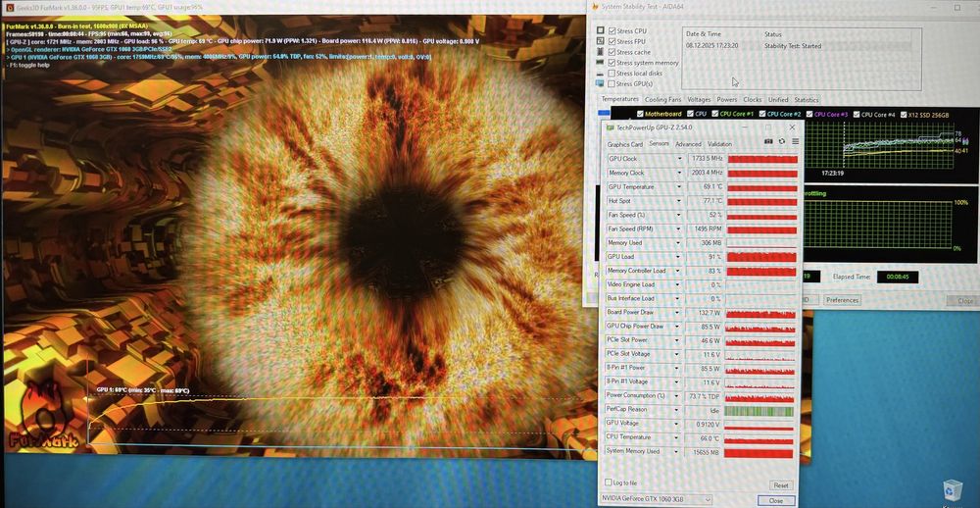Click the GPU Clock value 1733.5 MHz
Image resolution: width=980 pixels, height=508 pixels.
pyautogui.click(x=706, y=159)
